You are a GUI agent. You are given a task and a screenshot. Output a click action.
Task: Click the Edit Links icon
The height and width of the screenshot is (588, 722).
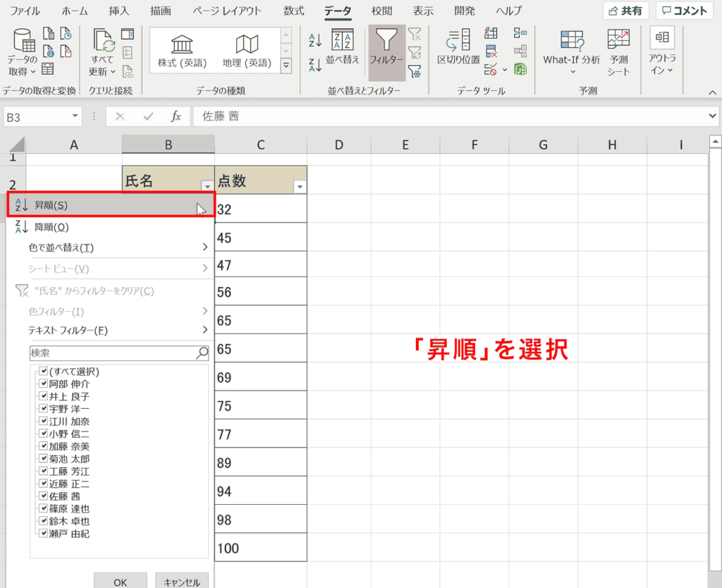(128, 71)
